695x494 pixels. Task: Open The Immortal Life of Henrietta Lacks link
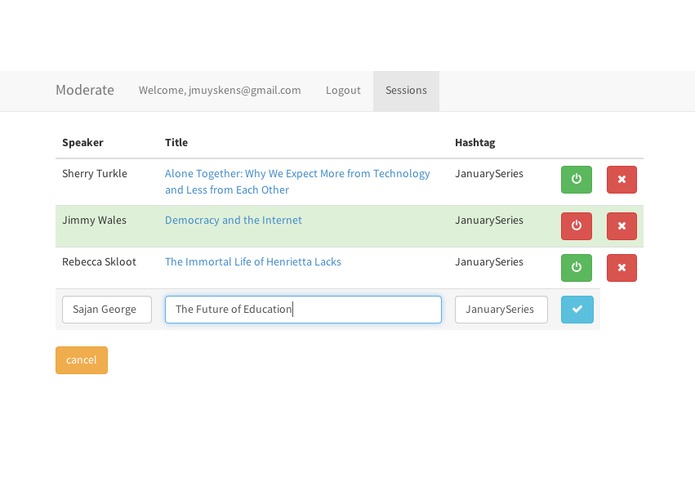(x=253, y=262)
